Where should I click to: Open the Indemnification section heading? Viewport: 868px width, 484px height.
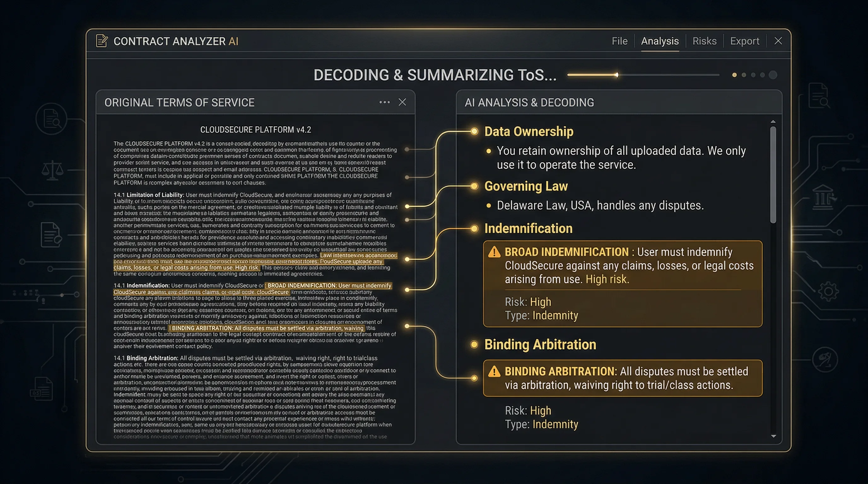(528, 228)
